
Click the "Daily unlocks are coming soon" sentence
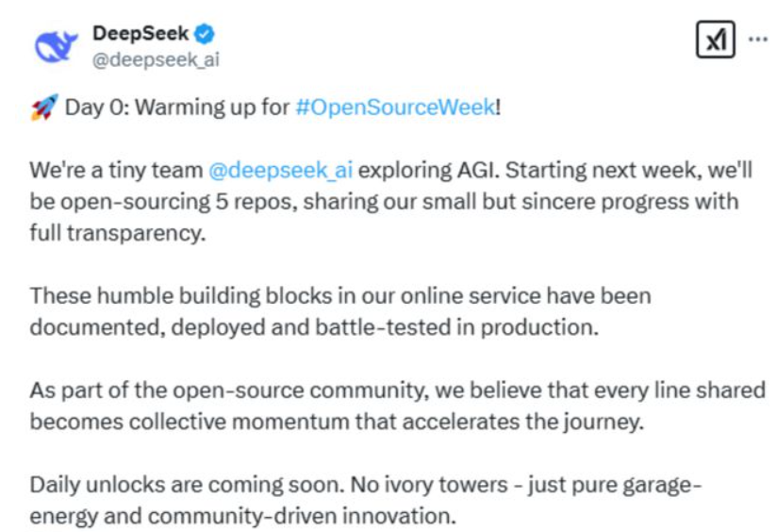(187, 485)
